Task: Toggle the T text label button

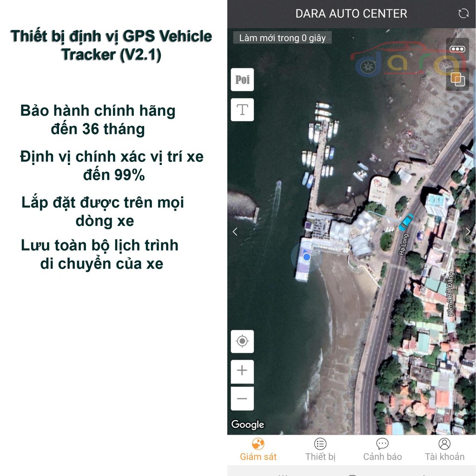Action: pos(242,110)
